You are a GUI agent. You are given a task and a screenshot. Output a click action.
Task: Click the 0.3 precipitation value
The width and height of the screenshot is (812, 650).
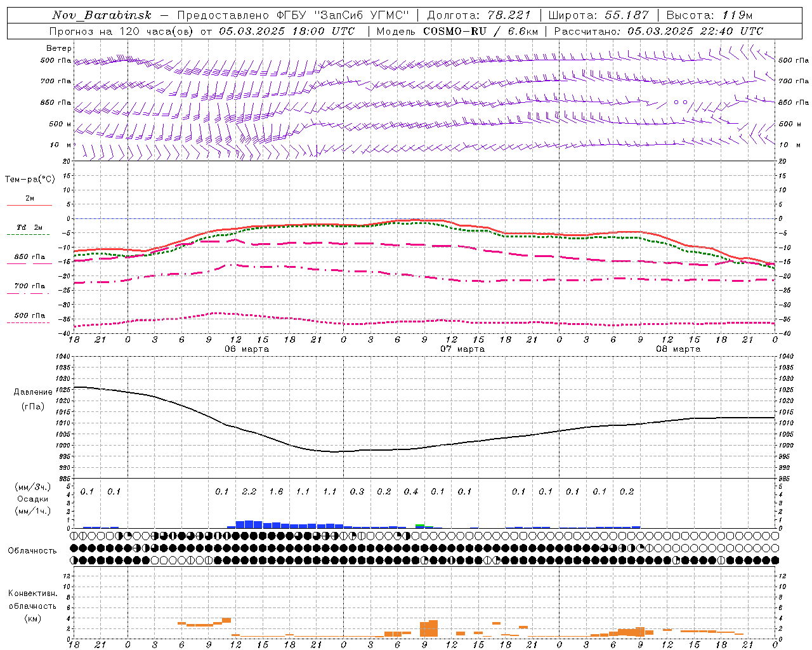(x=357, y=491)
